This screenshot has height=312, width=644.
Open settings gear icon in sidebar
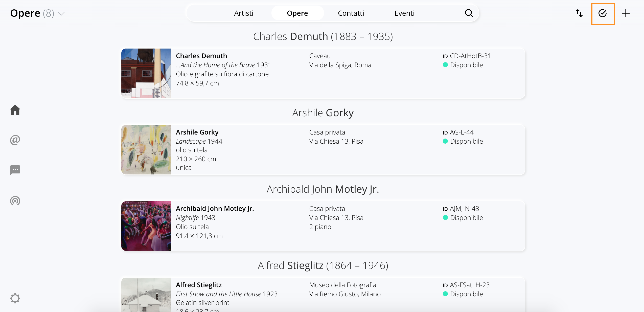(15, 298)
